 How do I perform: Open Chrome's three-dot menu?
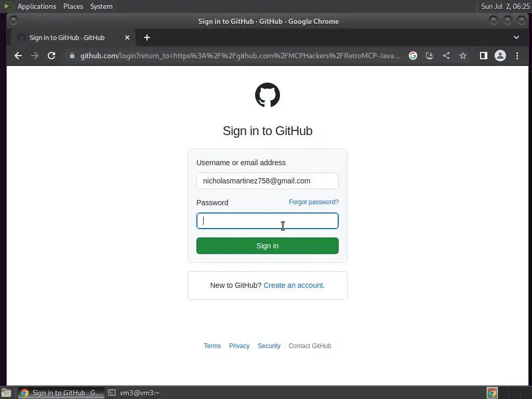tap(517, 56)
